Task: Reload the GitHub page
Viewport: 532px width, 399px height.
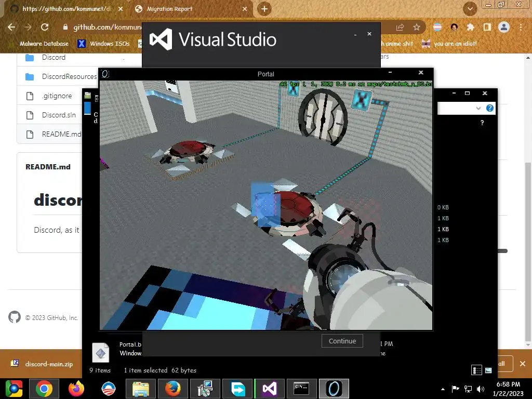Action: [45, 27]
